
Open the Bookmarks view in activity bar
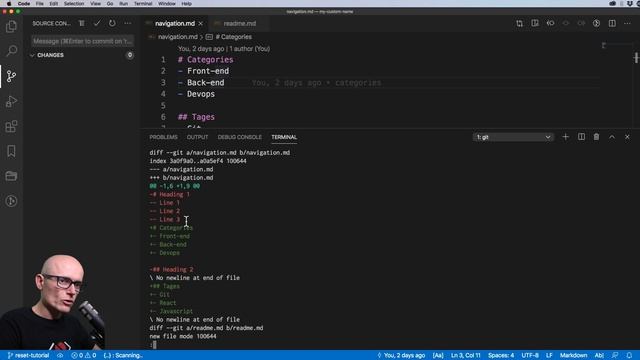click(x=11, y=151)
